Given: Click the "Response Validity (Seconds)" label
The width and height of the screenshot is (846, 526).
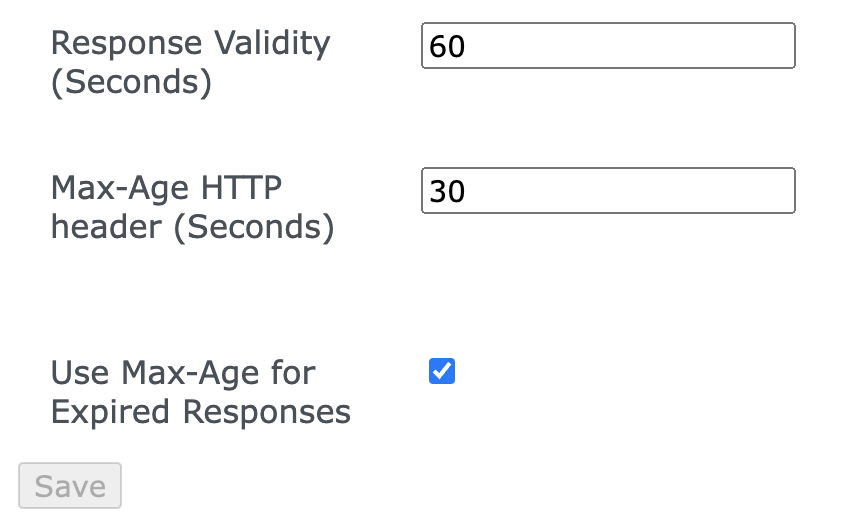Looking at the screenshot, I should coord(190,62).
